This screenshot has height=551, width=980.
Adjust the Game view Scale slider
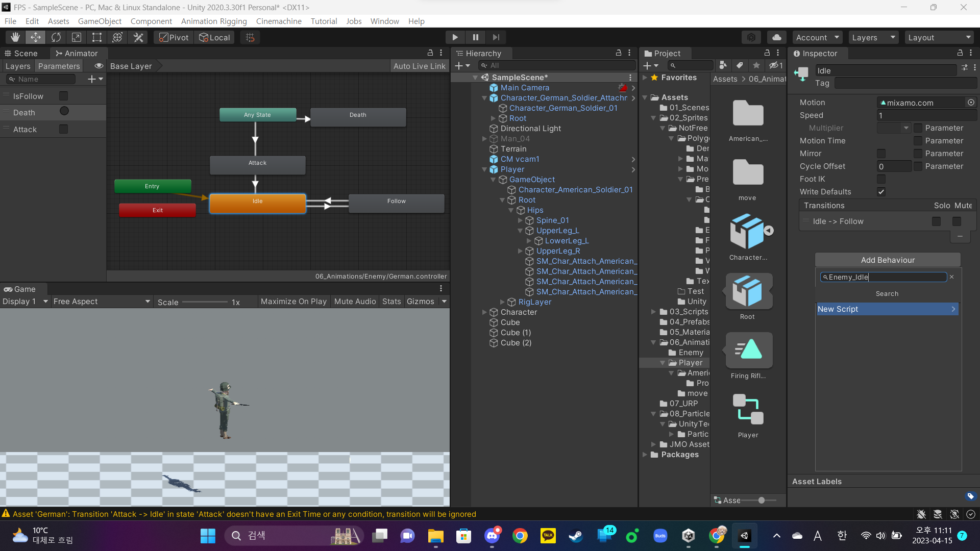(205, 302)
